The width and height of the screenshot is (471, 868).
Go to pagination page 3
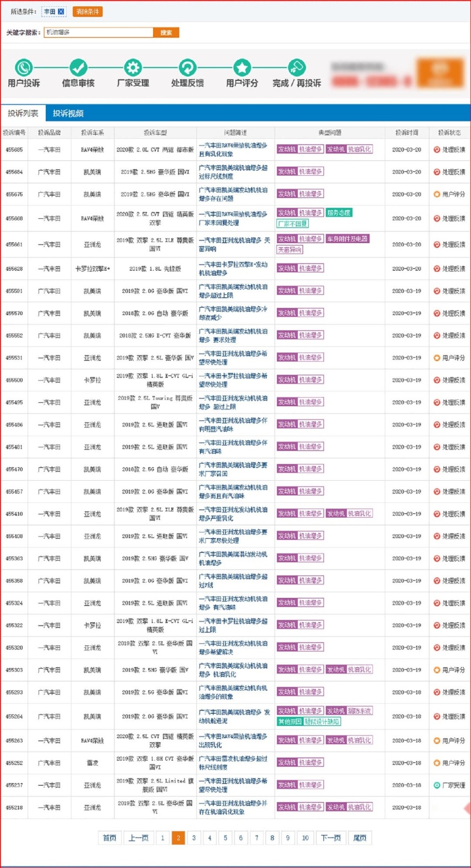point(193,838)
